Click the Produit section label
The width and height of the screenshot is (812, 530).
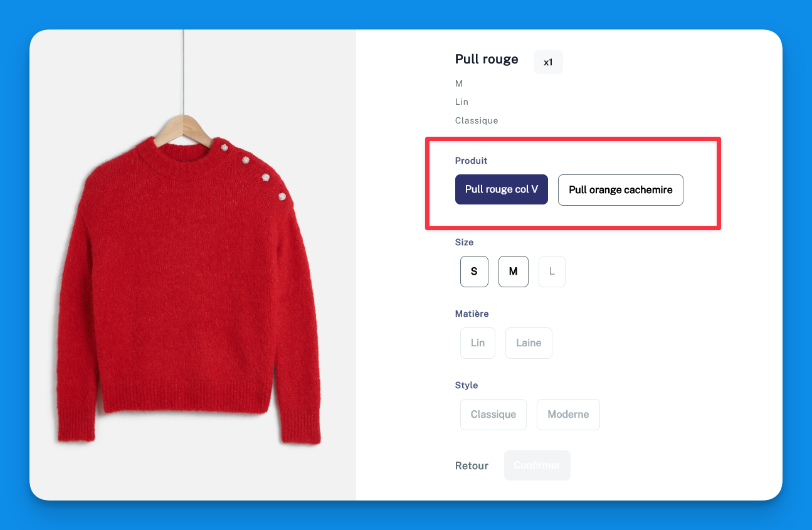471,161
